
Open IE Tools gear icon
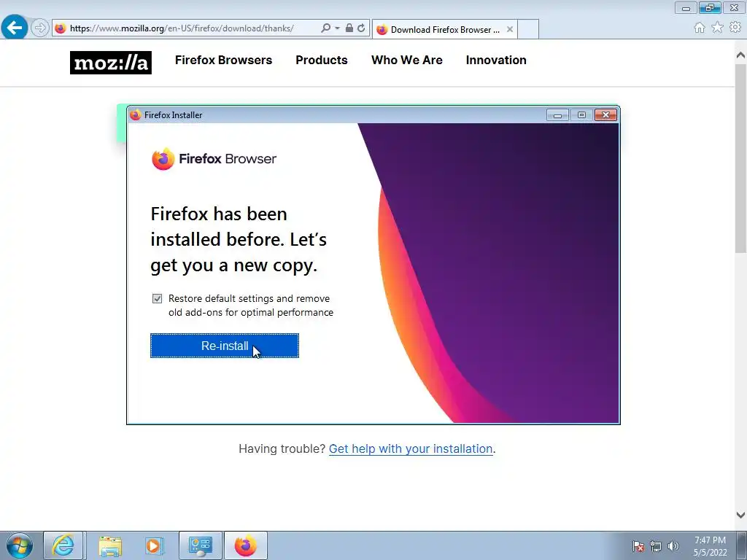pos(735,28)
